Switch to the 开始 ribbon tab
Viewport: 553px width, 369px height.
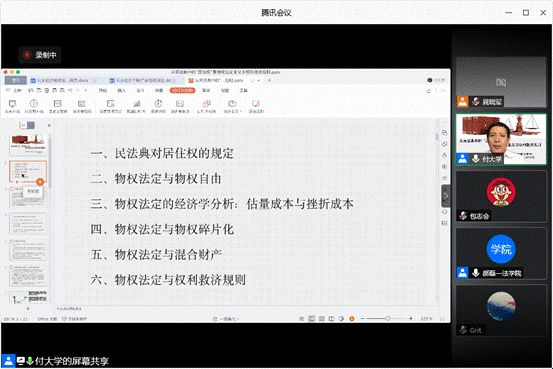[x=103, y=91]
